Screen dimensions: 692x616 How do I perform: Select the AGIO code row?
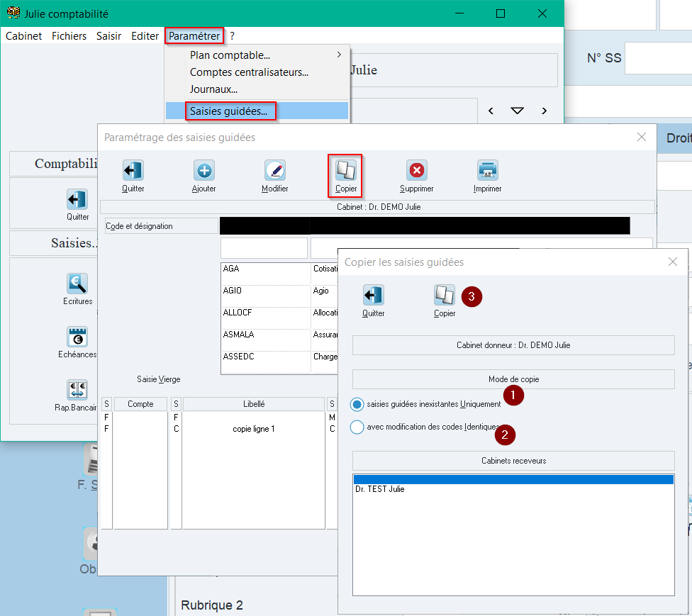[x=265, y=296]
